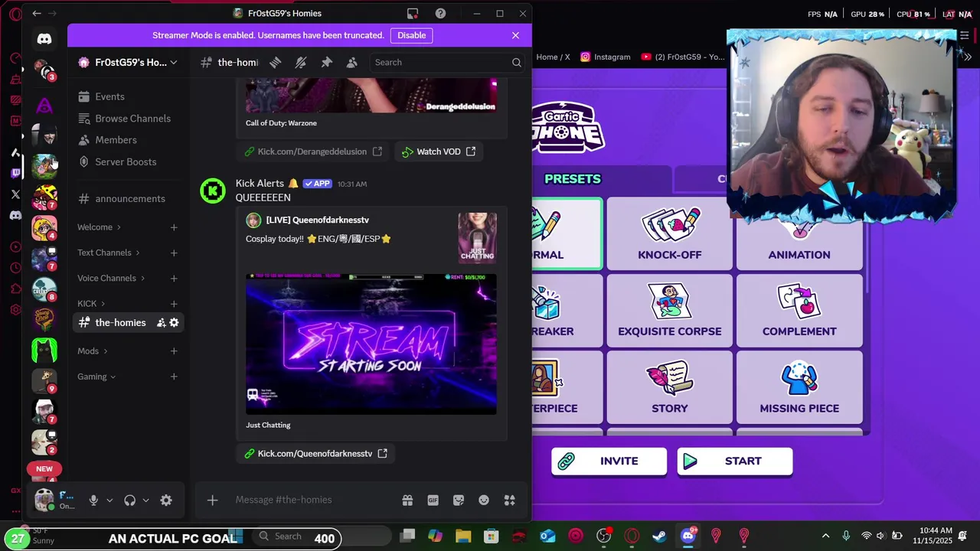Viewport: 980px width, 551px height.
Task: Click Watch VOD button
Action: click(439, 152)
